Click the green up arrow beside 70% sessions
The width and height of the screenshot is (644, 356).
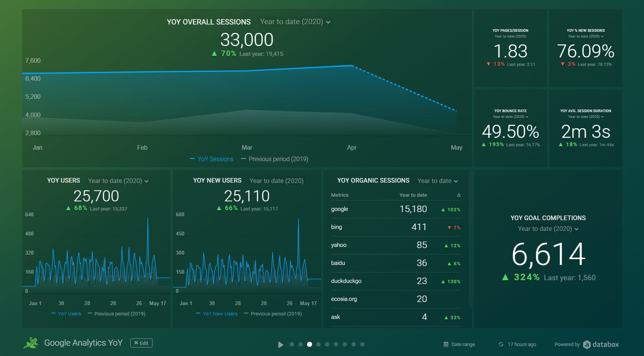click(x=214, y=54)
